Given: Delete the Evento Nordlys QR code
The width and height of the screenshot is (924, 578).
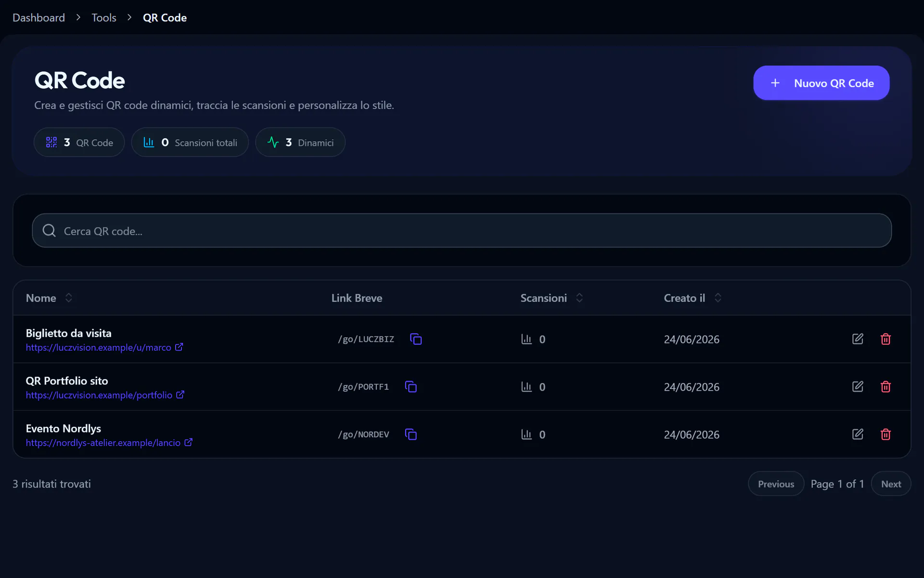Looking at the screenshot, I should [x=885, y=434].
